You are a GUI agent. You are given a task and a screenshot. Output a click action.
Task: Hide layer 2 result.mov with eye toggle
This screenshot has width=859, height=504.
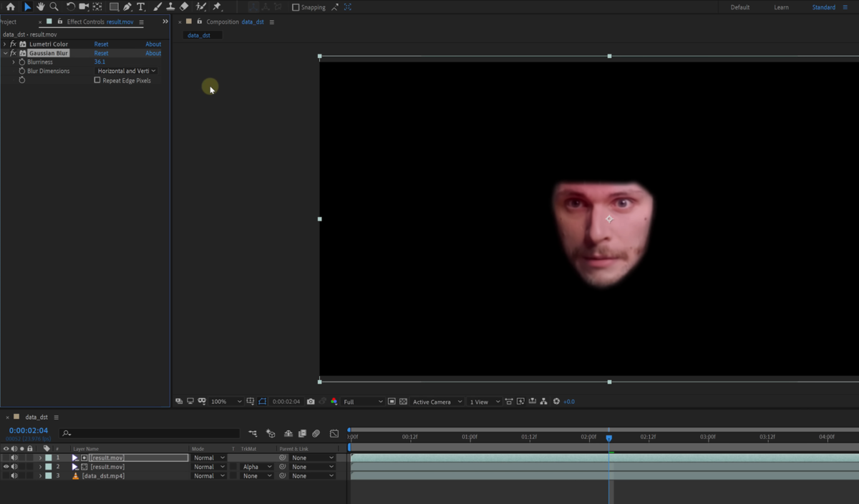point(6,467)
